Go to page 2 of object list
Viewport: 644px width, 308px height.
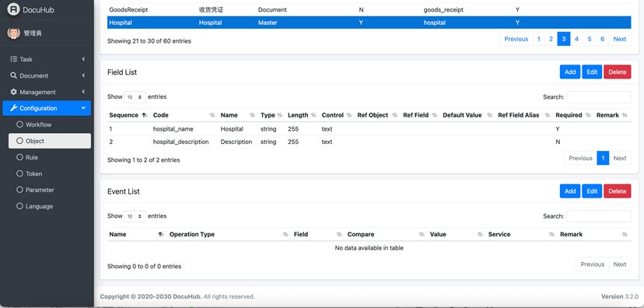551,39
